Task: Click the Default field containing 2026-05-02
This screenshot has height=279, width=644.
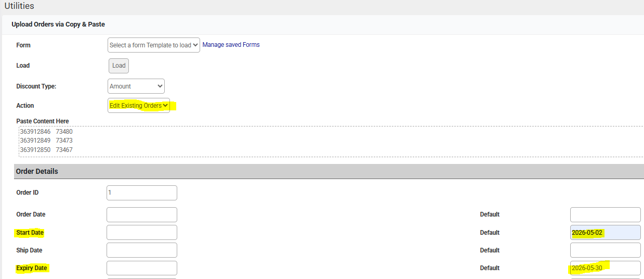Action: [x=605, y=233]
